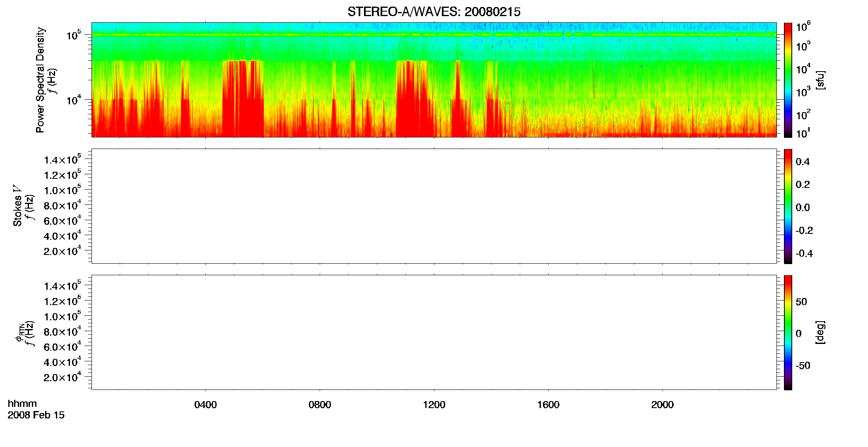Select the hhmm time format label
Viewport: 868px width, 447px height.
pyautogui.click(x=22, y=404)
